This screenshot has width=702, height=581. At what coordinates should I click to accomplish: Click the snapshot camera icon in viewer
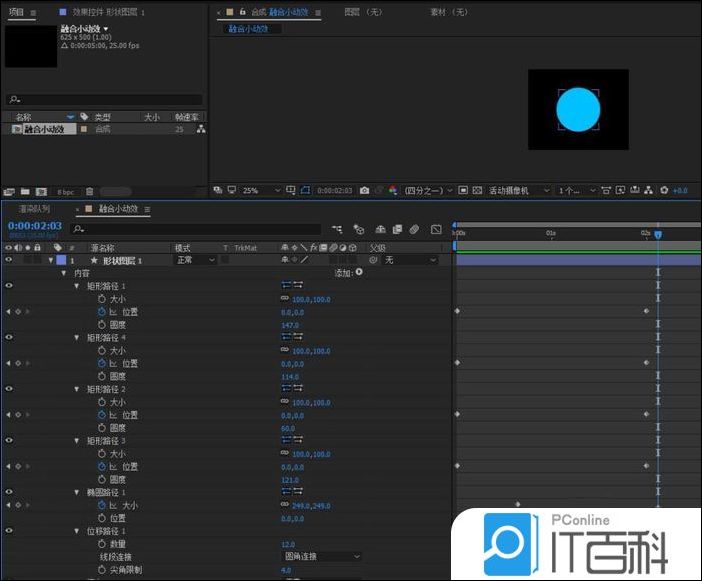364,190
